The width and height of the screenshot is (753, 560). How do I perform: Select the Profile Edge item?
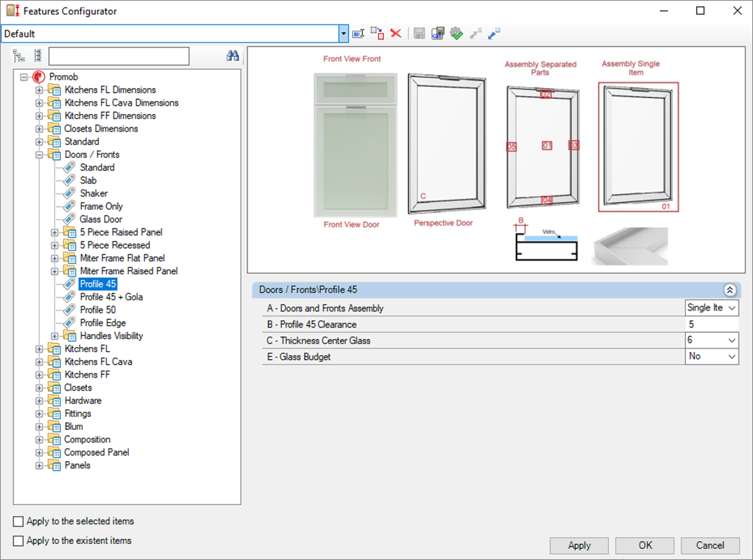[x=102, y=323]
